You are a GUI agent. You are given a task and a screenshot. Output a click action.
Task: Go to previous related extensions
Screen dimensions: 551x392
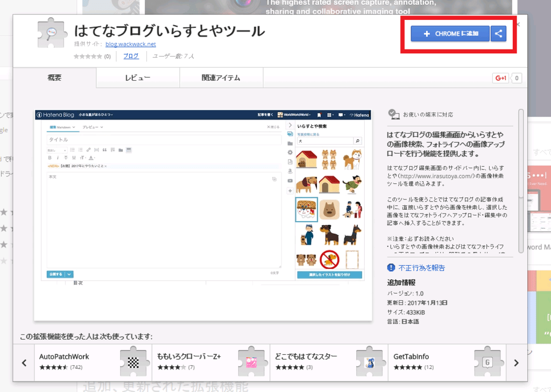[x=24, y=363]
